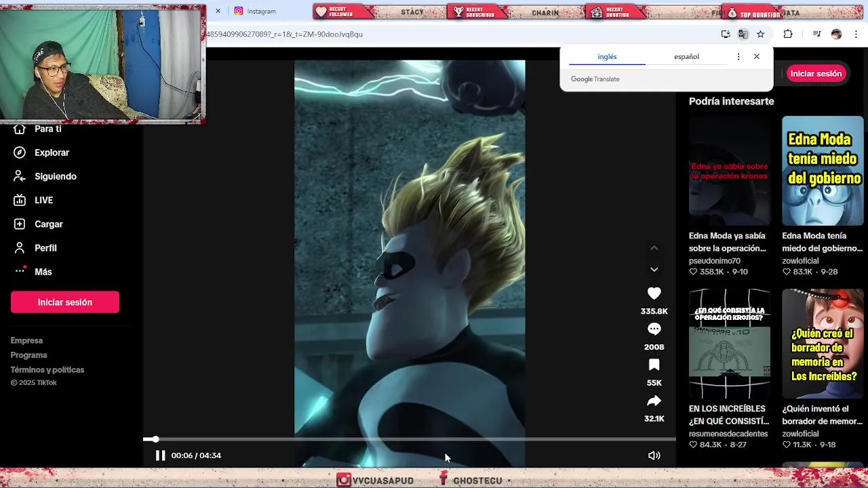Viewport: 868px width, 488px height.
Task: Open media control icon in toolbar
Action: click(x=816, y=34)
